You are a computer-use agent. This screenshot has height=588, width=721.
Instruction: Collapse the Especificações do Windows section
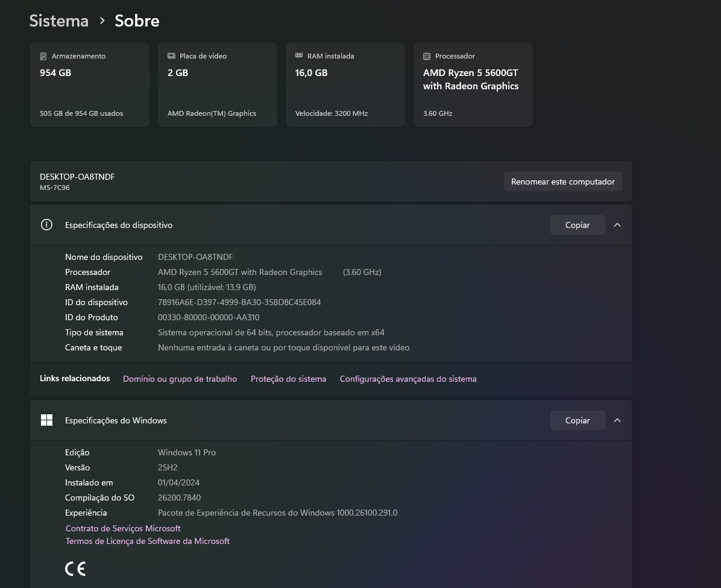(x=617, y=420)
